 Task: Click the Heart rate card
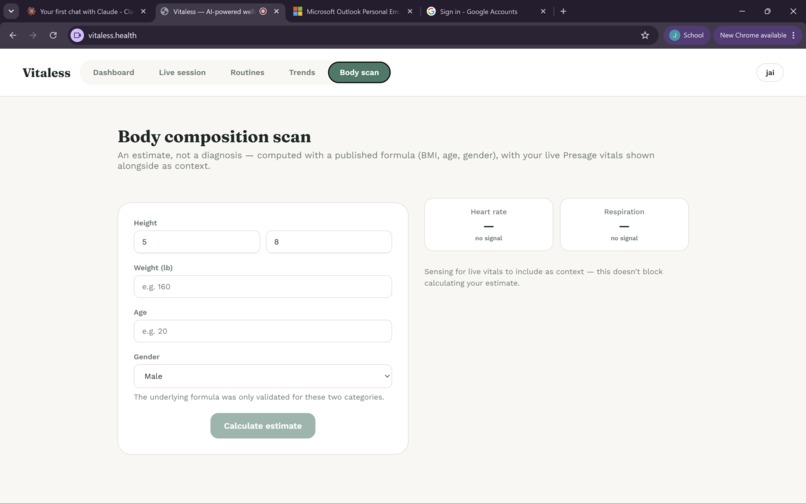pyautogui.click(x=488, y=225)
